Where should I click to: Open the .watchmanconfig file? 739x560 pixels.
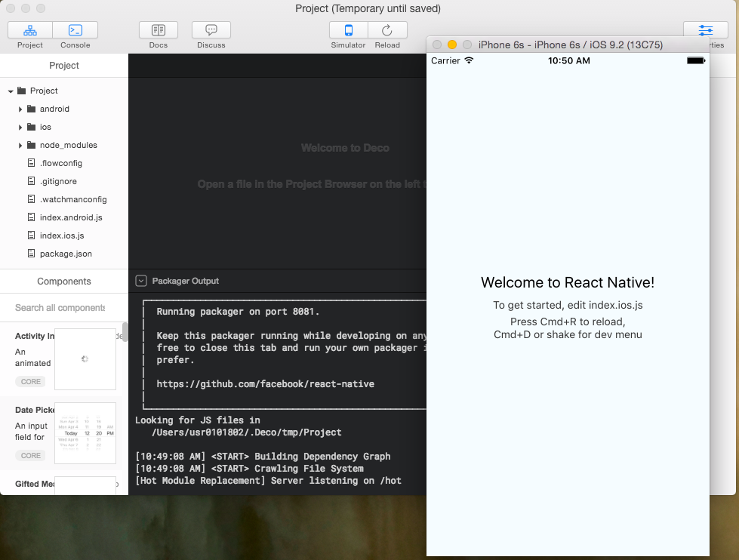coord(73,199)
